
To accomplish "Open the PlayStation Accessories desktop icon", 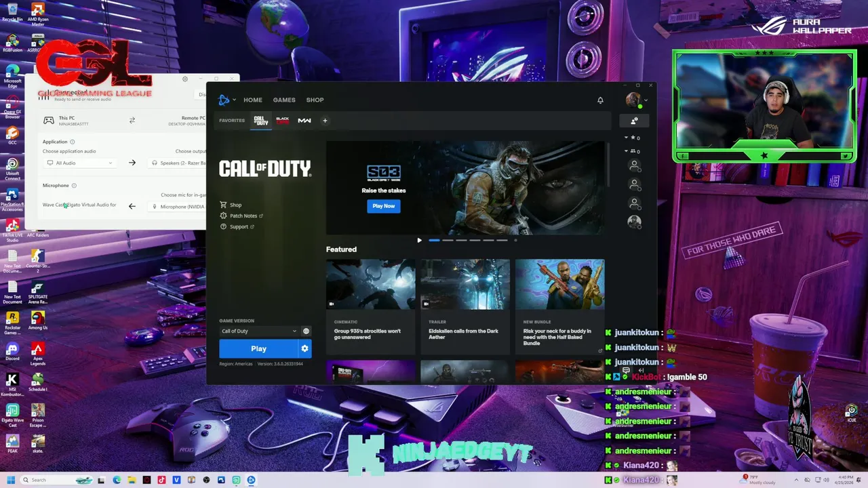I will tap(12, 199).
